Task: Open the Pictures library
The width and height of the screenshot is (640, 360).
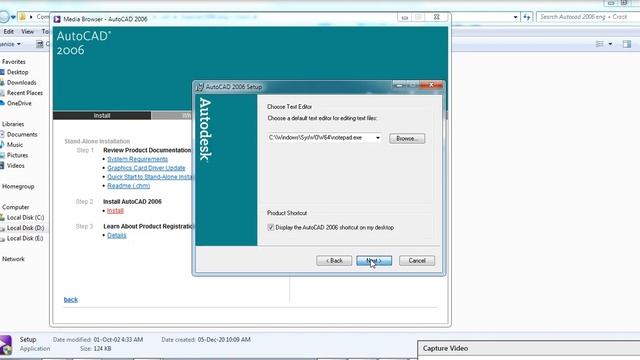Action: (17, 155)
